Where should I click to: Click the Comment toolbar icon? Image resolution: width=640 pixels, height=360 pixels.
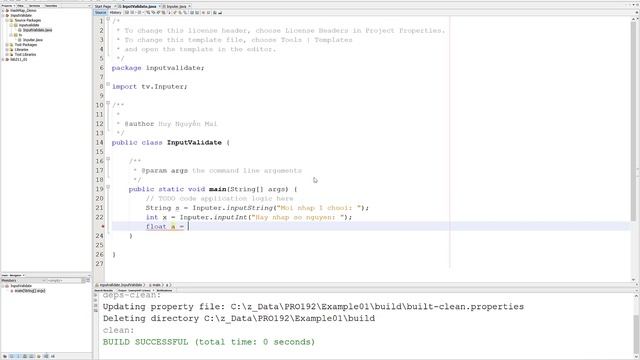click(x=214, y=13)
